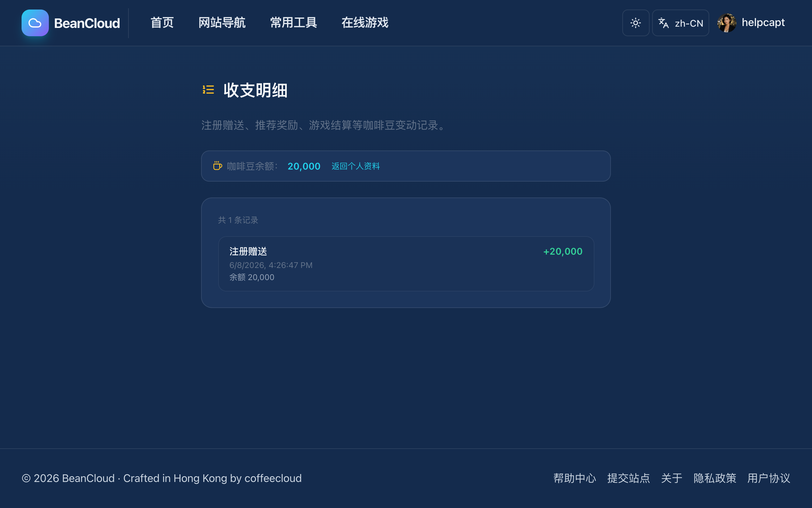
Task: Click the 收支明细 page heading
Action: 255,90
